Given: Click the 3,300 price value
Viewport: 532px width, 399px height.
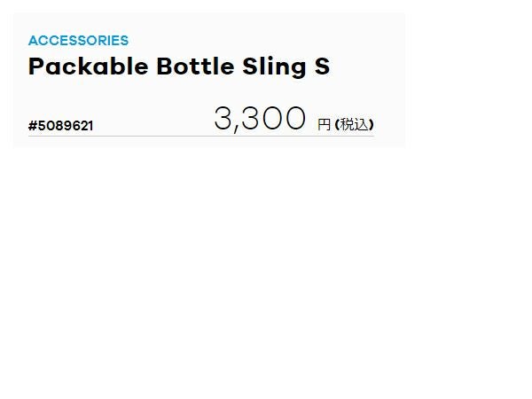Looking at the screenshot, I should coord(260,119).
